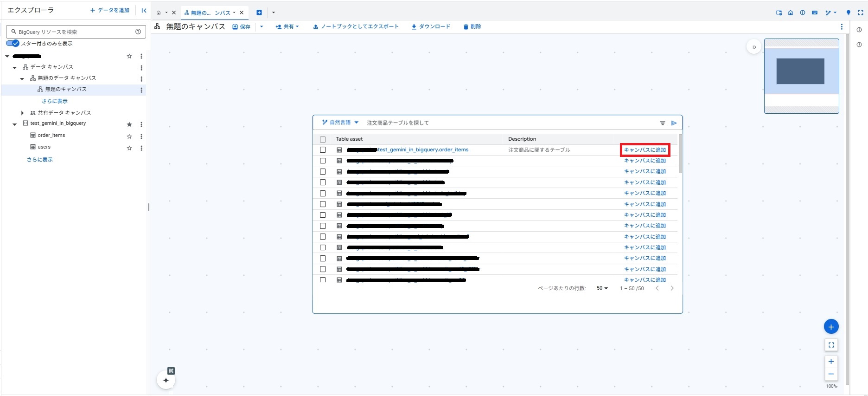This screenshot has height=396, width=868.
Task: Click Export as notebook button
Action: 356,27
